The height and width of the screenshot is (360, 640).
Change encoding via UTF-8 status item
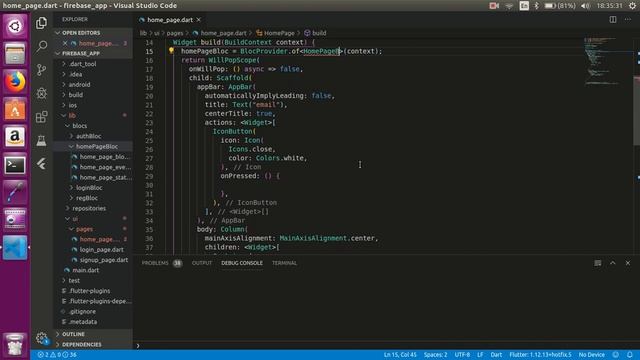click(462, 355)
